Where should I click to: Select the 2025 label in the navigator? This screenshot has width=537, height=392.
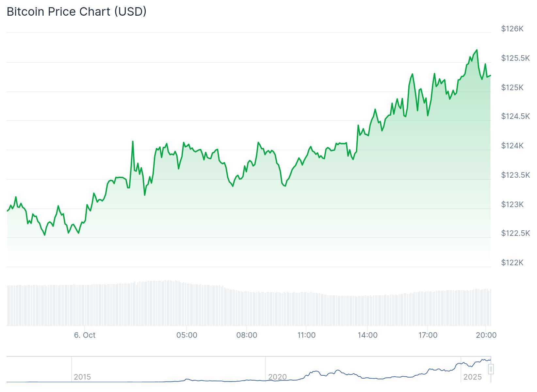(x=472, y=377)
